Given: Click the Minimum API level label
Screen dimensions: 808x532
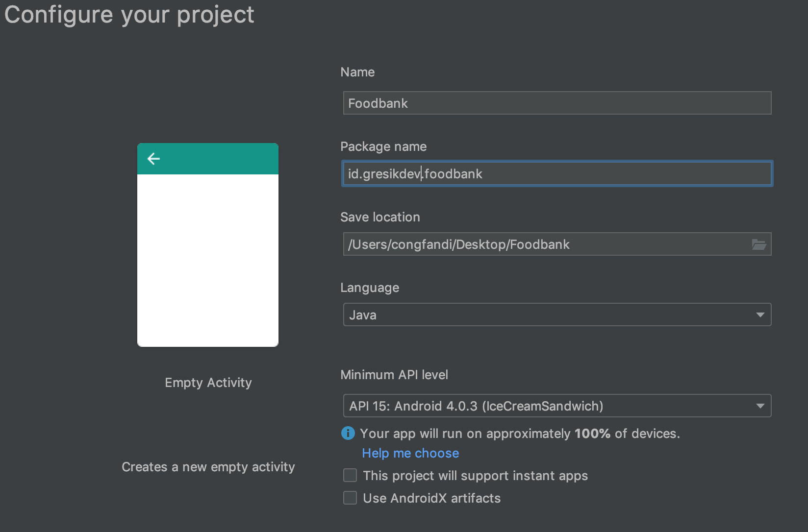Looking at the screenshot, I should coord(394,375).
